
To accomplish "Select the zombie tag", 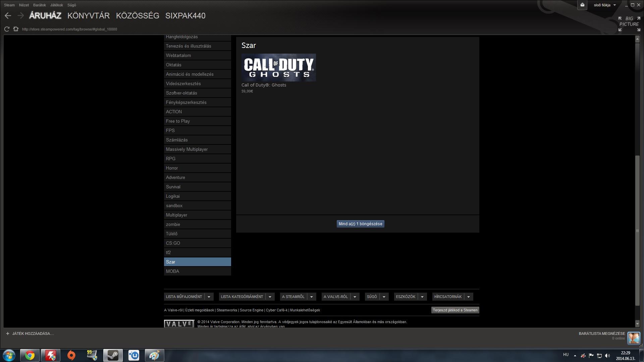I will (x=198, y=225).
